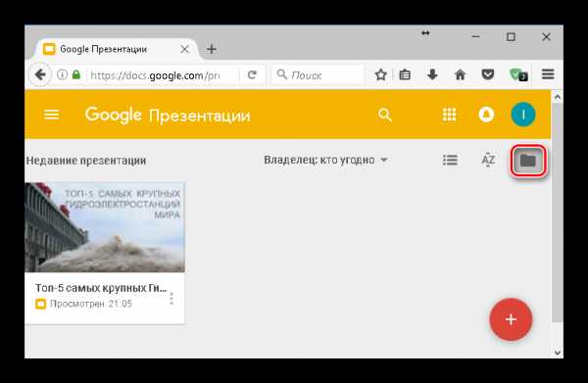Bookmark this page with the star icon
This screenshot has width=588, height=383.
click(380, 74)
